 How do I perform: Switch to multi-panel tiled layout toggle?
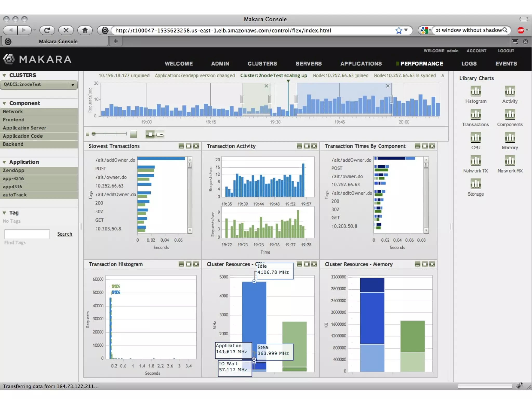(160, 134)
